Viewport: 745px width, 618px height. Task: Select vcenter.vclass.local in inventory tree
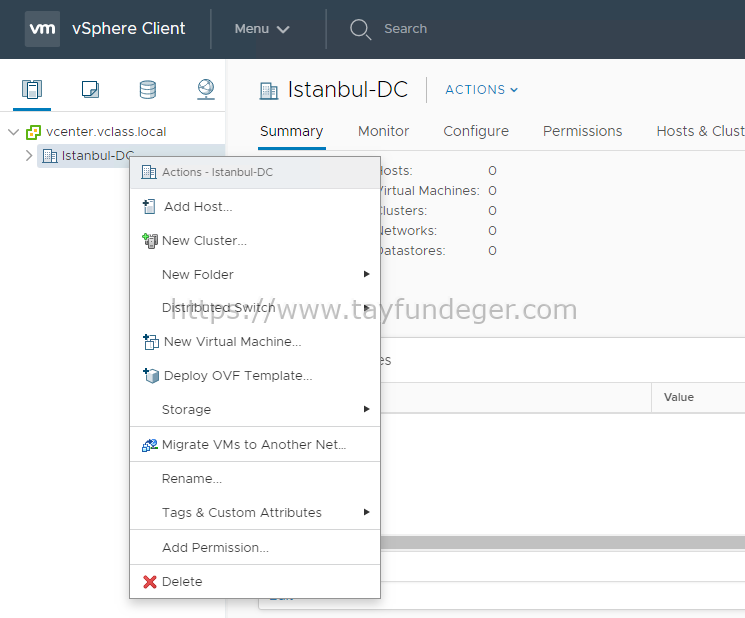pyautogui.click(x=106, y=132)
